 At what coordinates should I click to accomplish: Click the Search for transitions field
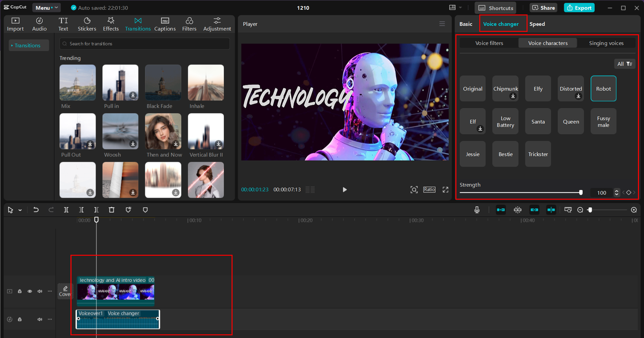[x=144, y=44]
